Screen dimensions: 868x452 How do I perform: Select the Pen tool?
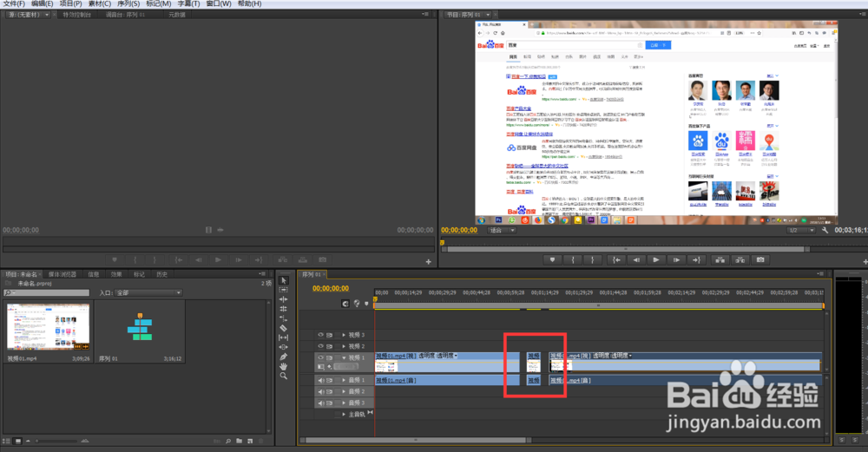pos(284,357)
